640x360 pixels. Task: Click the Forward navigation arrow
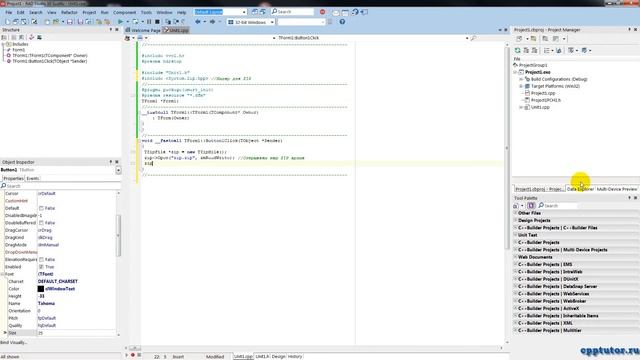(212, 22)
